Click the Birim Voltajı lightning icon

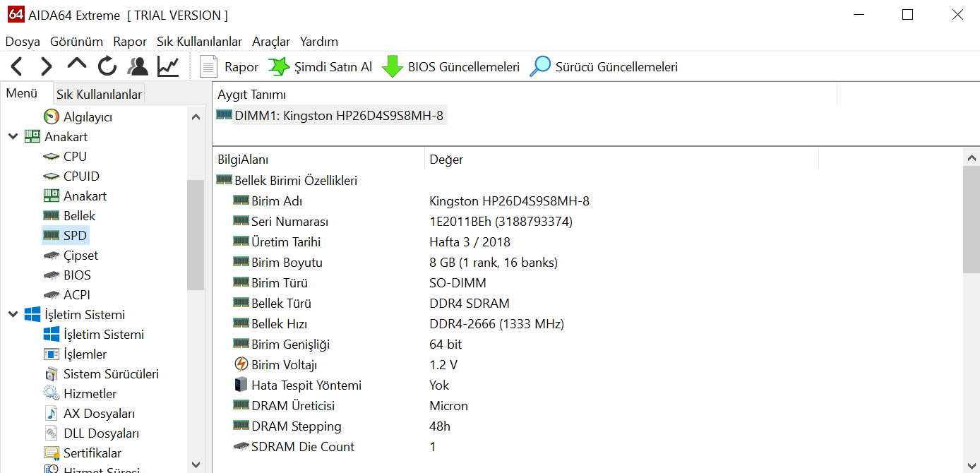tap(241, 364)
